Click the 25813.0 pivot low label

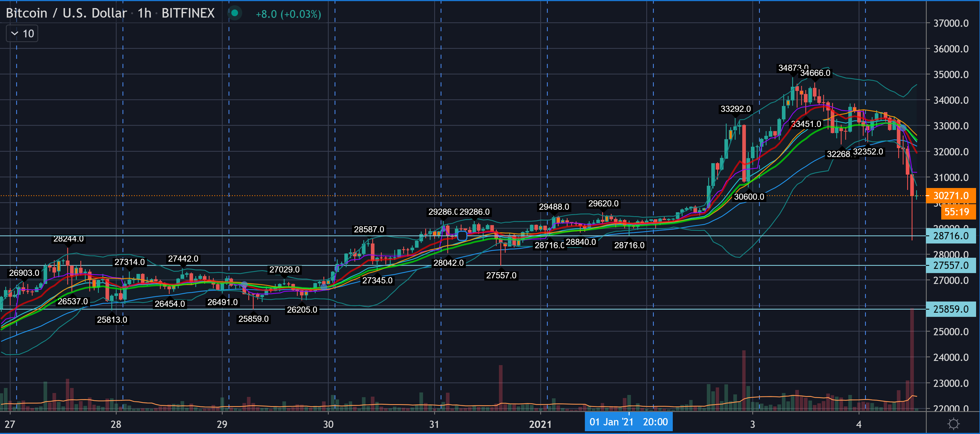(x=112, y=320)
